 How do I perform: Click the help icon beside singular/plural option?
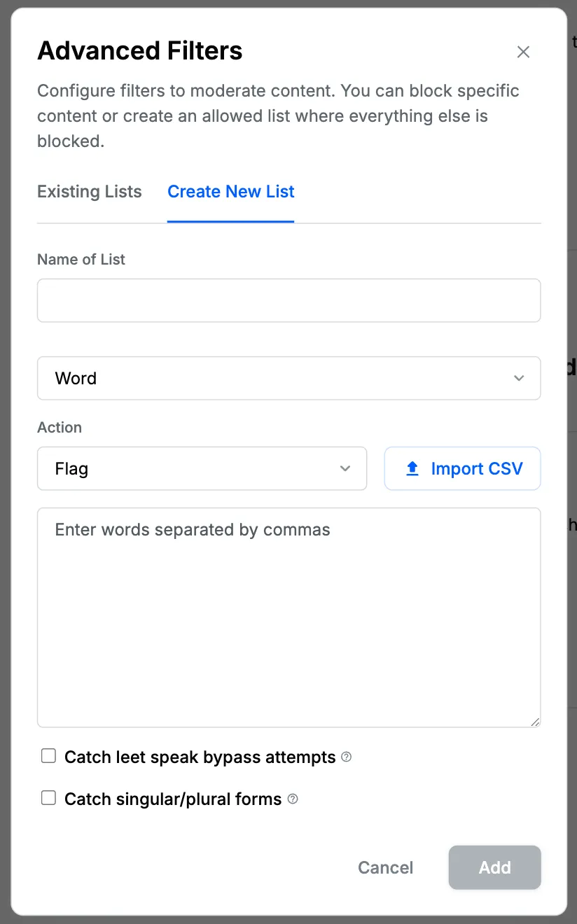click(293, 799)
